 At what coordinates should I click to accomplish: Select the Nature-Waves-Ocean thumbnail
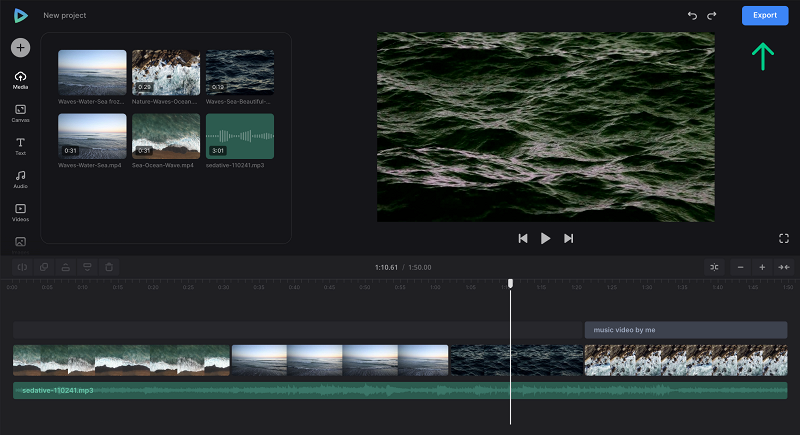pyautogui.click(x=166, y=72)
